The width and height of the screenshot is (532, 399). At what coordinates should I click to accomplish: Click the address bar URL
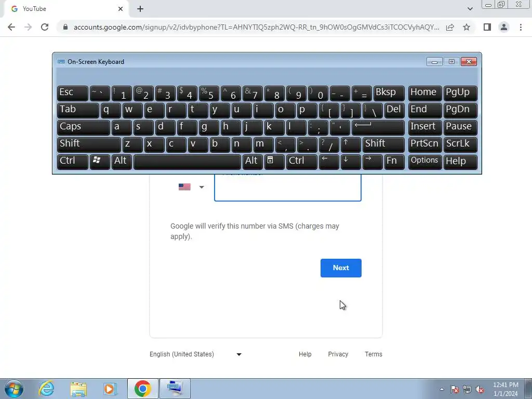pyautogui.click(x=256, y=27)
